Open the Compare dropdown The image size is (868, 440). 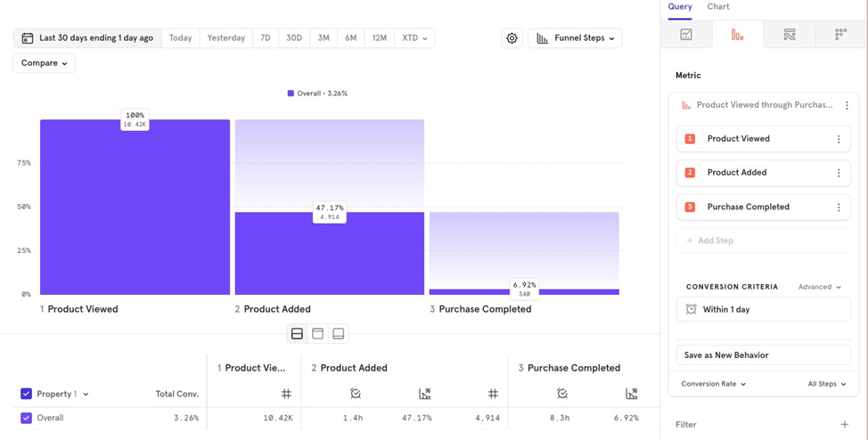44,63
